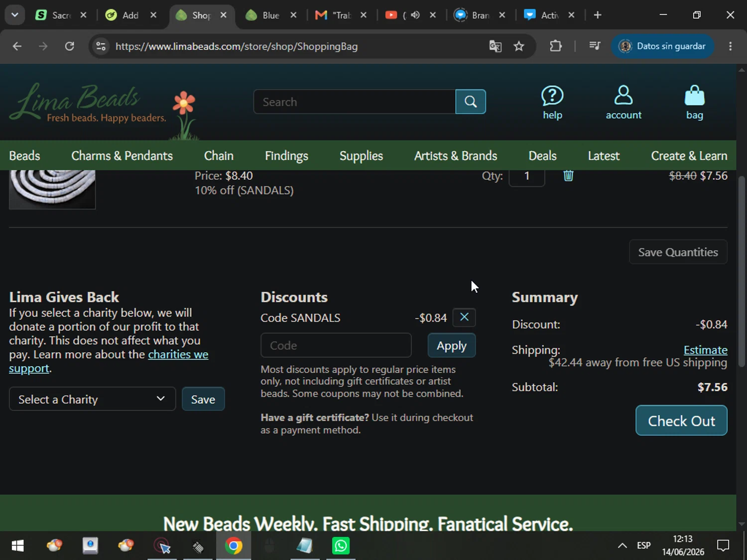747x560 pixels.
Task: Save the selected charity
Action: click(x=203, y=399)
